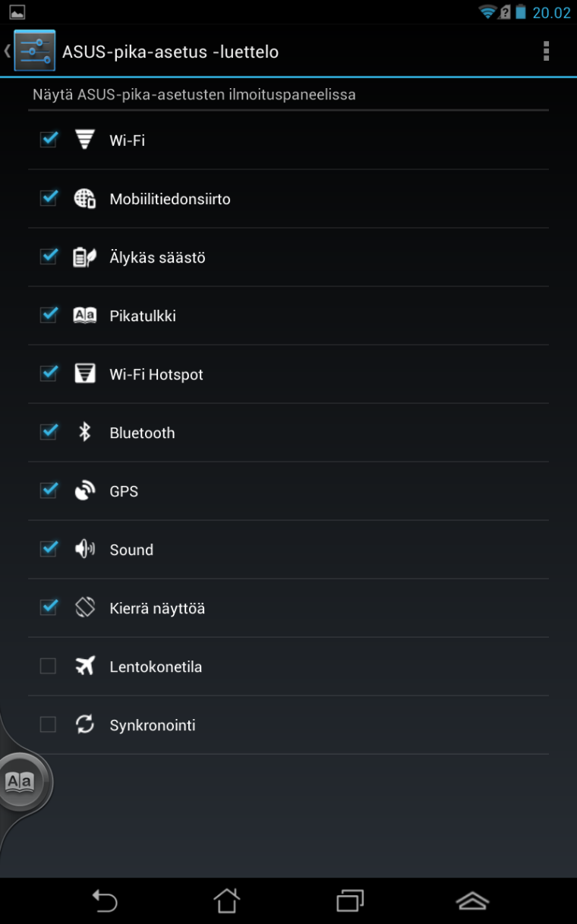This screenshot has width=577, height=924.
Task: Open the three-dot overflow menu
Action: pyautogui.click(x=546, y=52)
